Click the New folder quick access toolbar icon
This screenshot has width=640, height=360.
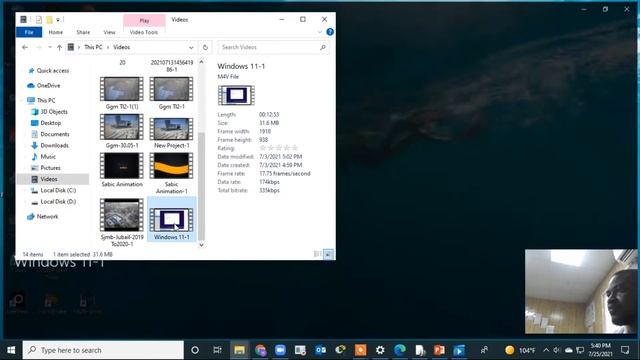49,19
